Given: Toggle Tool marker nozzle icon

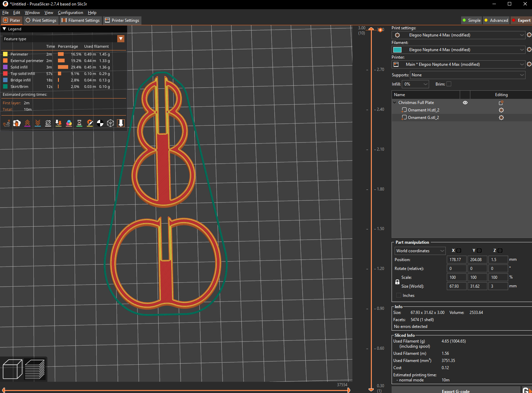Looking at the screenshot, I should pyautogui.click(x=121, y=123).
